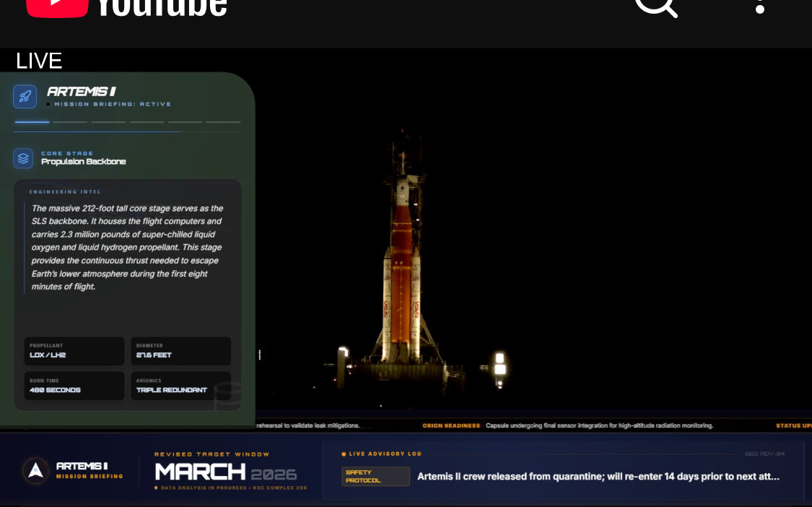Select the second briefing progress segment
Viewport: 812px width, 507px height.
[71, 122]
